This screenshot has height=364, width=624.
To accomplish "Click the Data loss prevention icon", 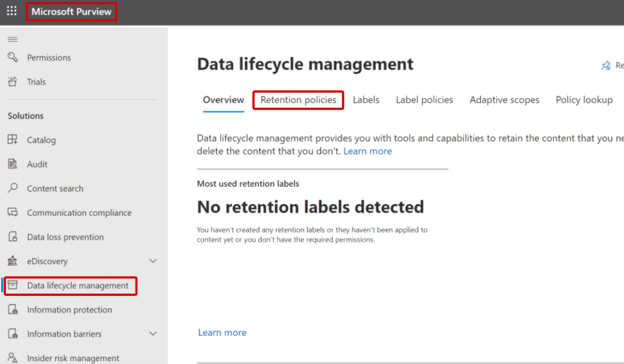I will pos(12,237).
